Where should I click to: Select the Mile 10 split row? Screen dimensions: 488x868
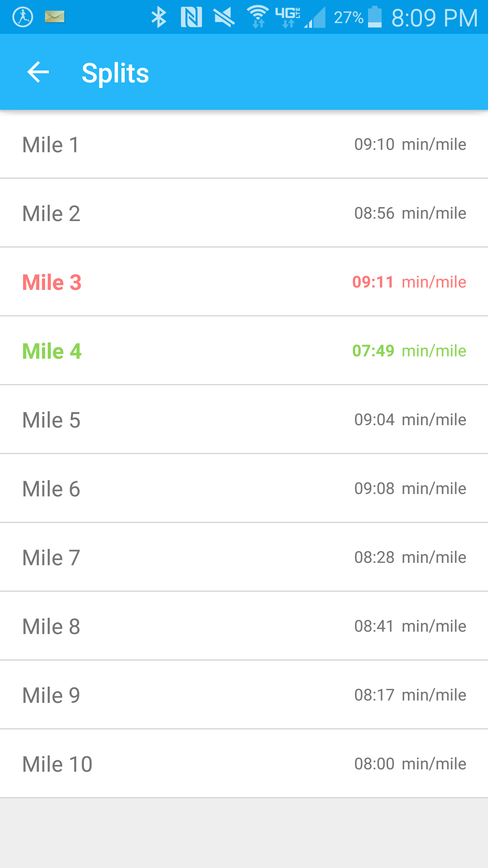244,764
